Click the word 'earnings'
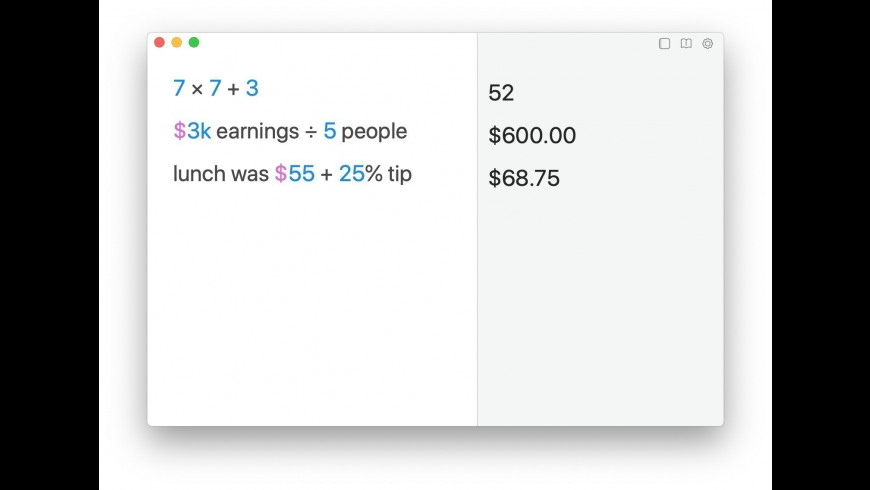This screenshot has height=490, width=870. [257, 131]
